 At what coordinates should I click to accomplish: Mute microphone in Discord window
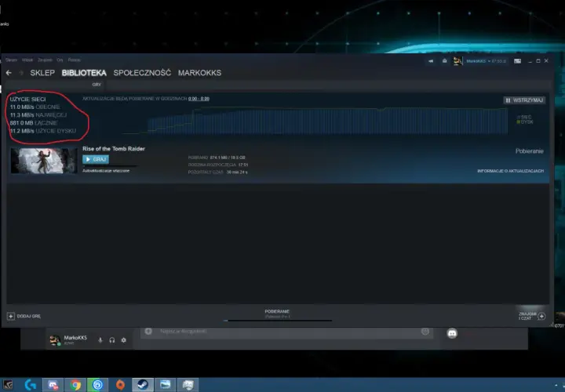(100, 339)
